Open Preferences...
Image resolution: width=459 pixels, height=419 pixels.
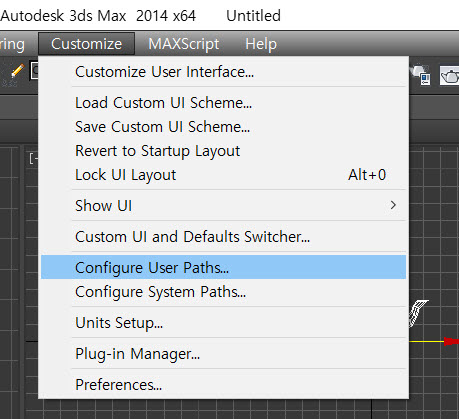(x=223, y=384)
